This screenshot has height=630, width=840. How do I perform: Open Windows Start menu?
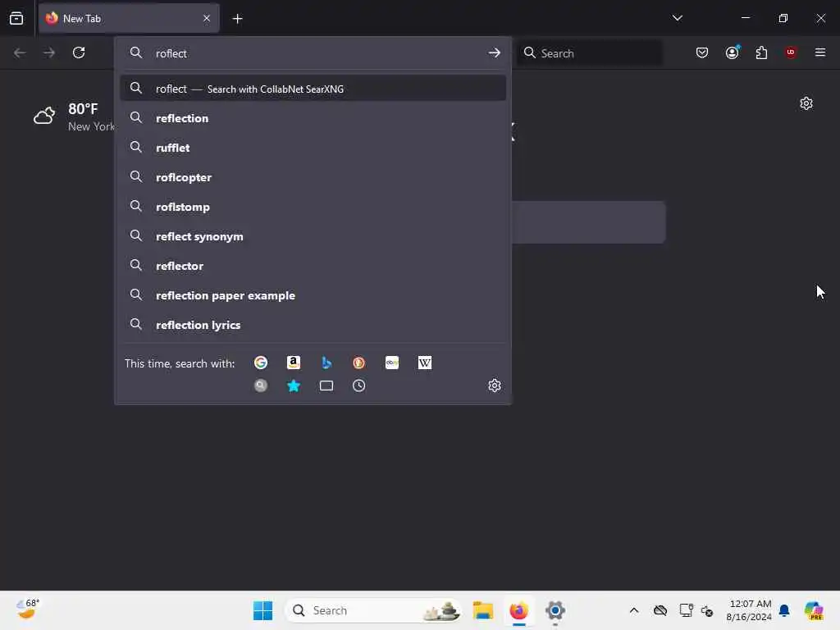(x=262, y=610)
